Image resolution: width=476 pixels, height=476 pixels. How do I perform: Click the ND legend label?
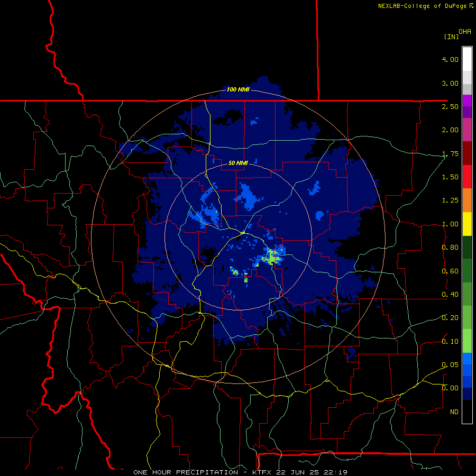tap(454, 412)
